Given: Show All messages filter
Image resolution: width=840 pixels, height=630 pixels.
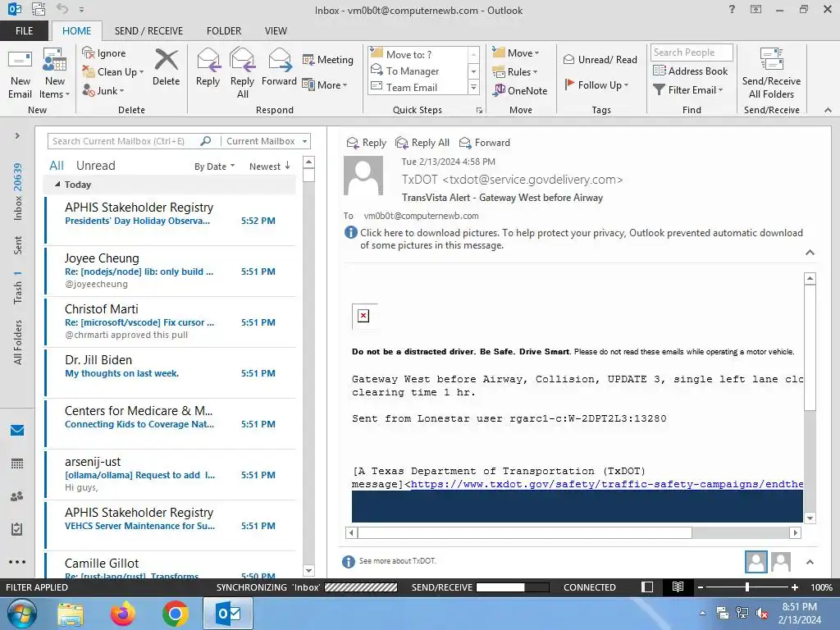Looking at the screenshot, I should 57,166.
